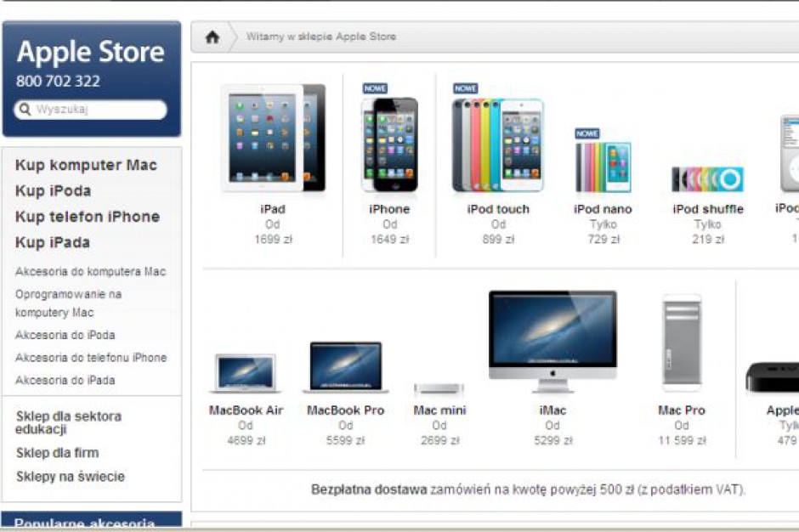Open the MacBook Air product image
799x532 pixels.
tap(246, 373)
